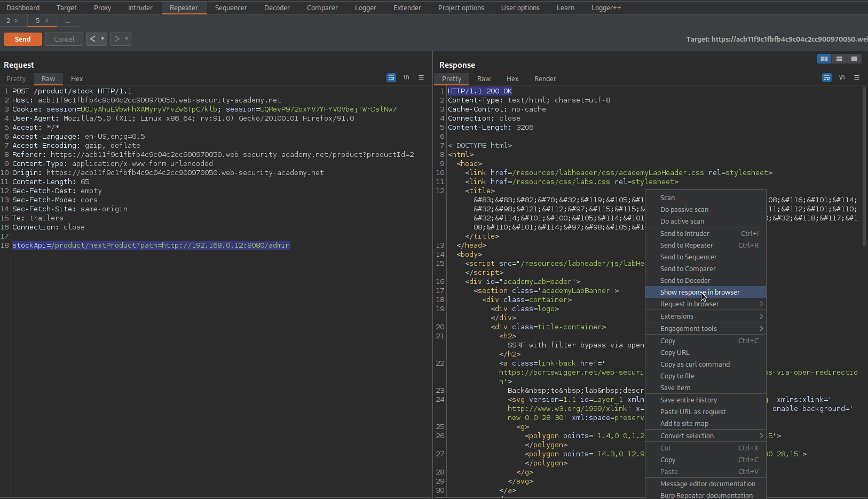
Task: Choose Scan from context menu
Action: [x=706, y=197]
